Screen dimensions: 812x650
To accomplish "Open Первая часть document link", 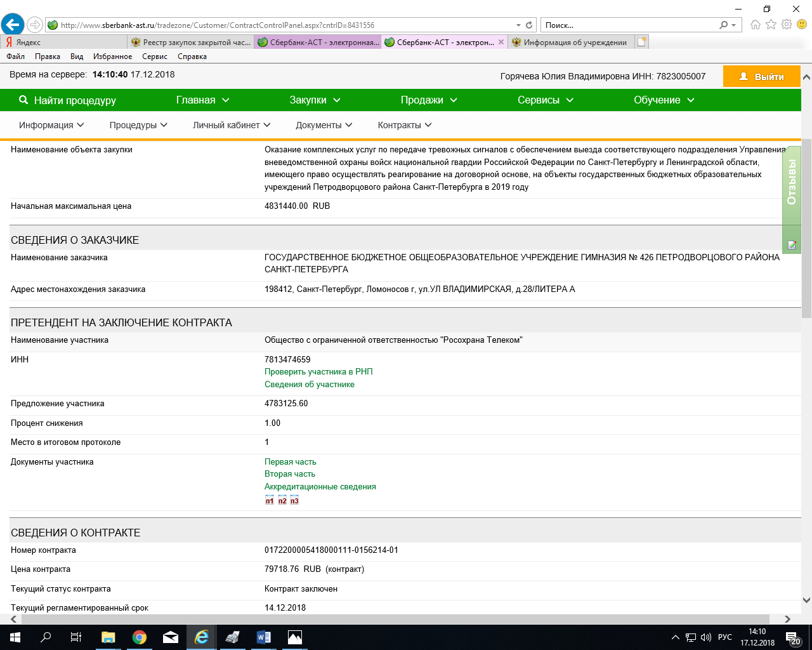I will pyautogui.click(x=290, y=462).
